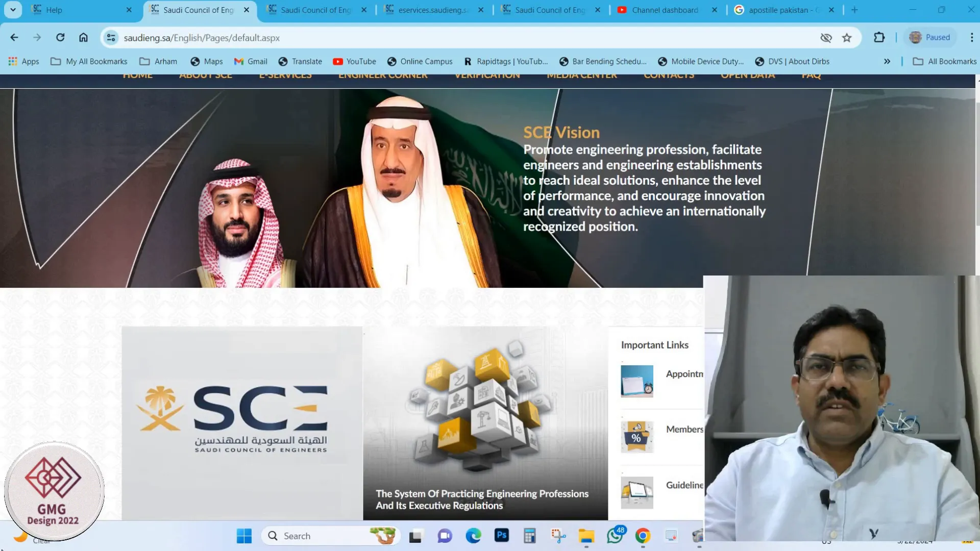This screenshot has height=551, width=980.
Task: Switch to the eservices.saudieng tab
Action: [x=434, y=10]
